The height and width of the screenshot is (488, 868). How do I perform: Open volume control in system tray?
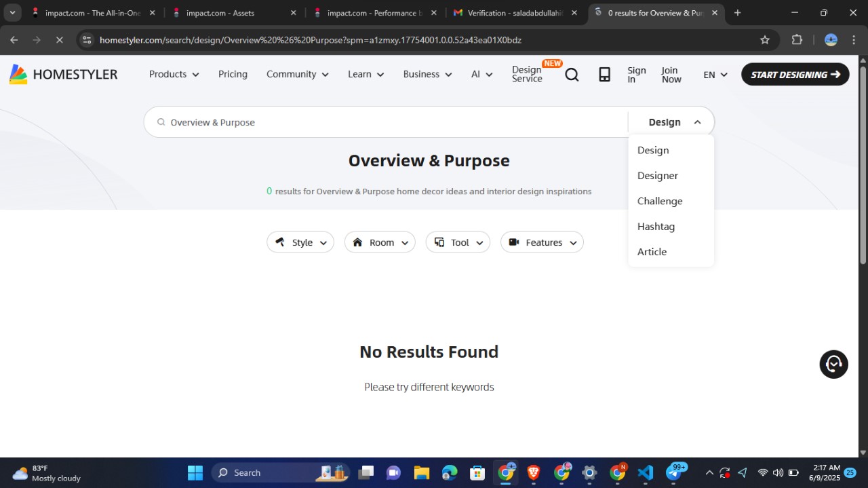[778, 472]
